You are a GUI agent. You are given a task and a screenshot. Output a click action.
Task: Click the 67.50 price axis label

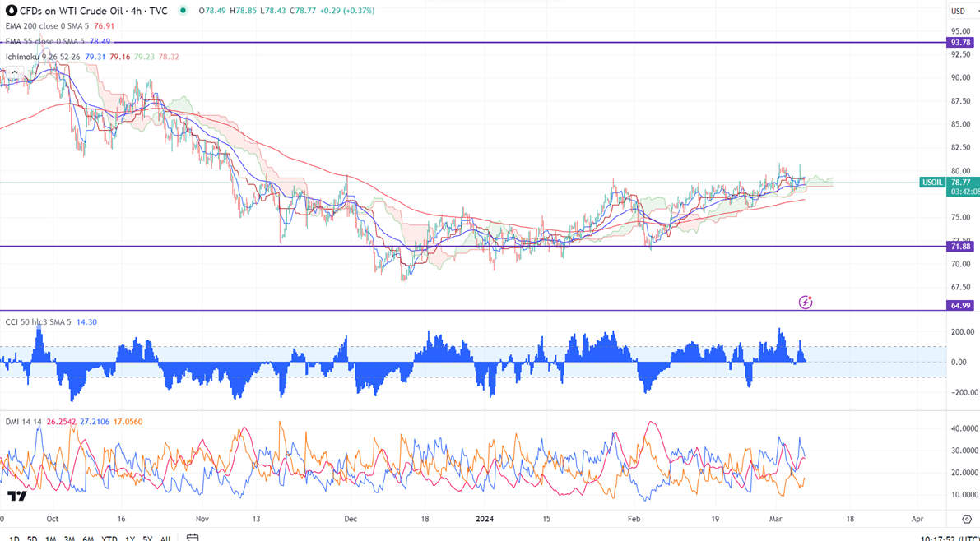tap(960, 288)
